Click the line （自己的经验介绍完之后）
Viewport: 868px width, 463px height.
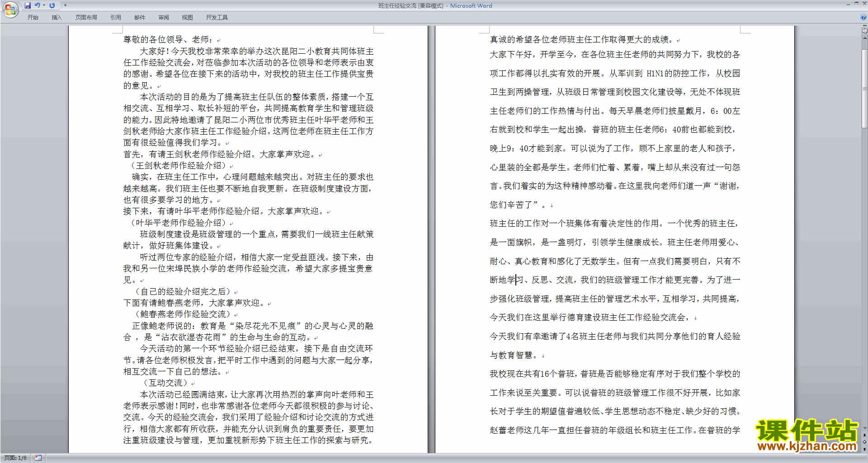pyautogui.click(x=184, y=291)
